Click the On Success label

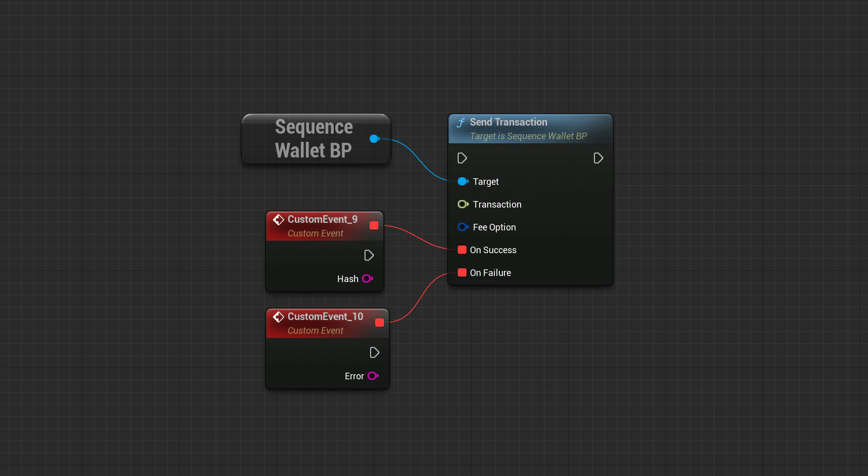tap(493, 250)
